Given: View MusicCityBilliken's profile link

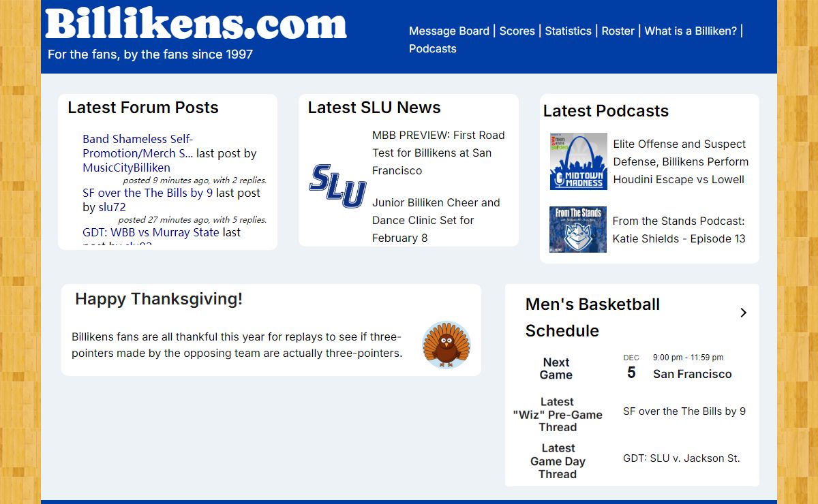Looking at the screenshot, I should pos(126,168).
